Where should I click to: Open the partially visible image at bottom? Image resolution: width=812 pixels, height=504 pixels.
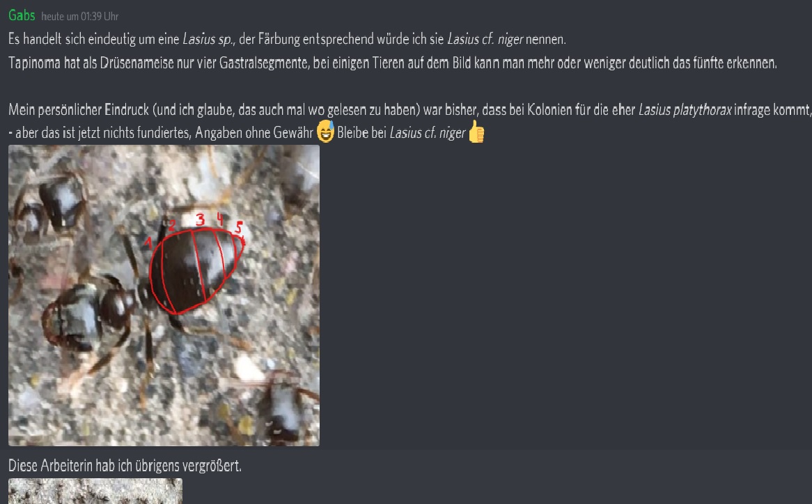click(95, 491)
